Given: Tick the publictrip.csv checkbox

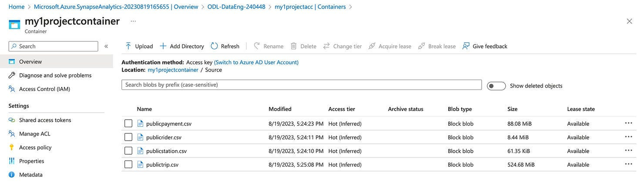Looking at the screenshot, I should pos(128,165).
